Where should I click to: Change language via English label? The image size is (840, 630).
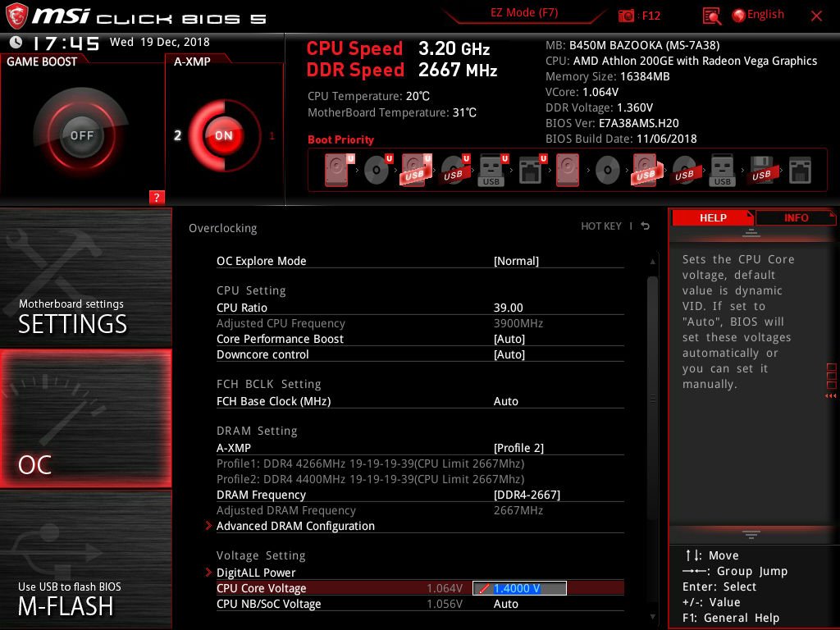click(x=765, y=15)
